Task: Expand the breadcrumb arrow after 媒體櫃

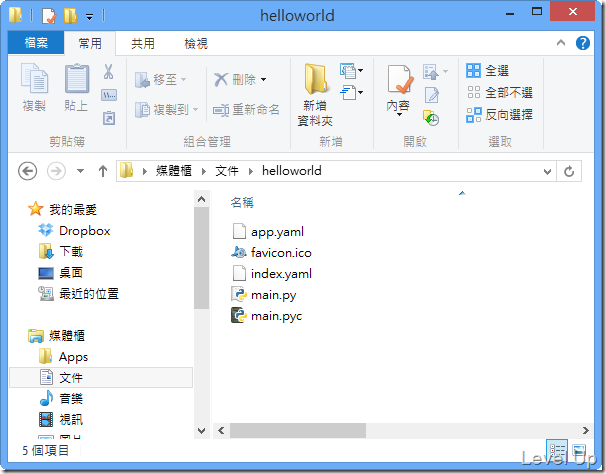Action: point(204,171)
